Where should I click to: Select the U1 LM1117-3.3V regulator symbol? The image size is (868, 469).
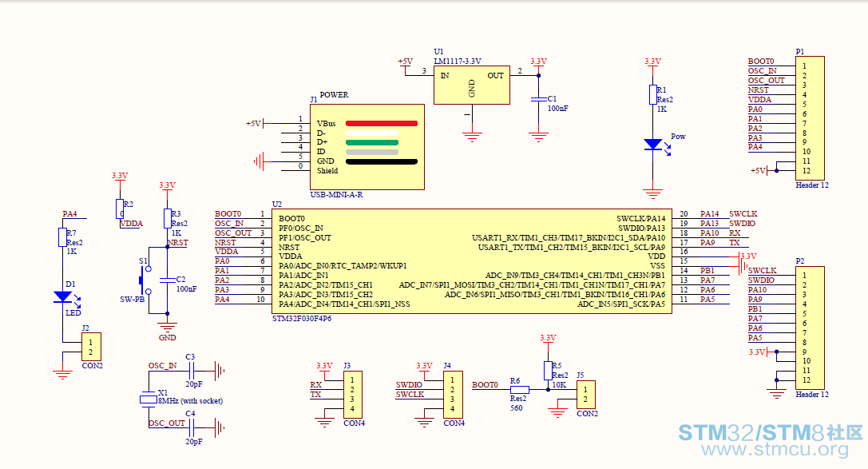(x=472, y=85)
